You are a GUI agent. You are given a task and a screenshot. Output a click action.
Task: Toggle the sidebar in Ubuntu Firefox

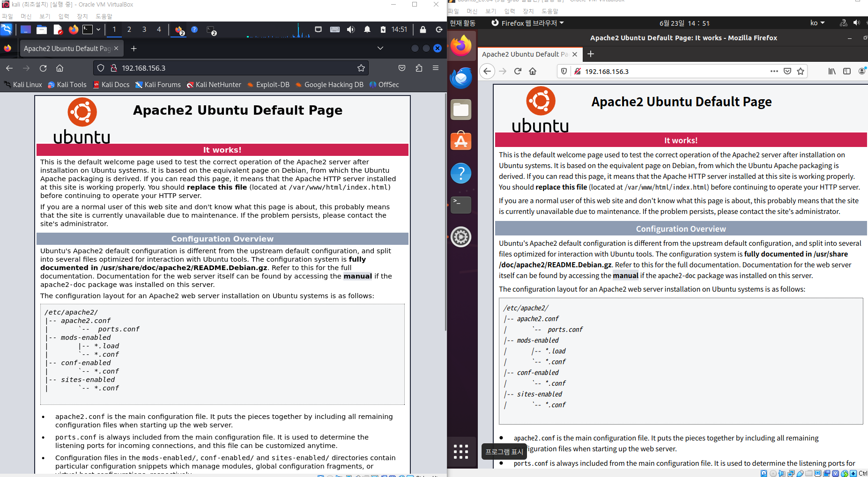click(847, 71)
